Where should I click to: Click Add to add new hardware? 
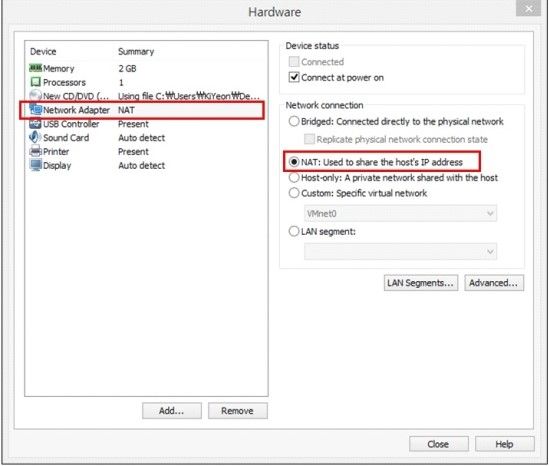(x=172, y=411)
